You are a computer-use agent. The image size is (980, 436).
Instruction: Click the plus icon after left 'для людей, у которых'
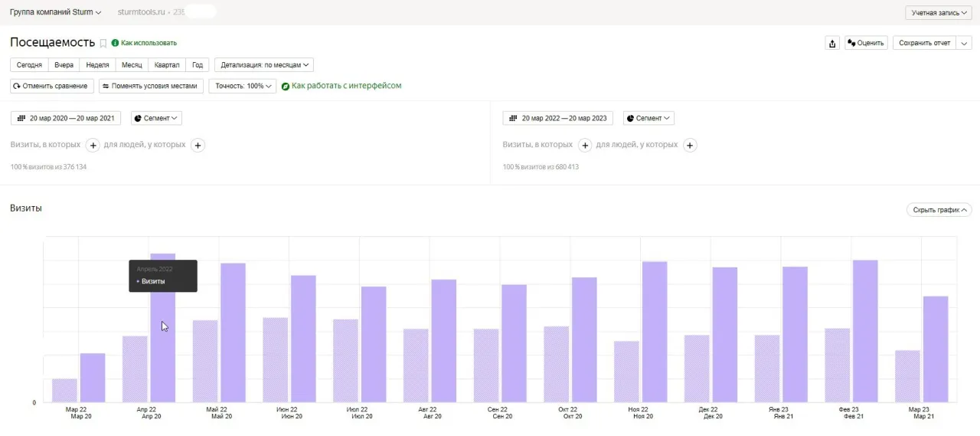point(198,145)
